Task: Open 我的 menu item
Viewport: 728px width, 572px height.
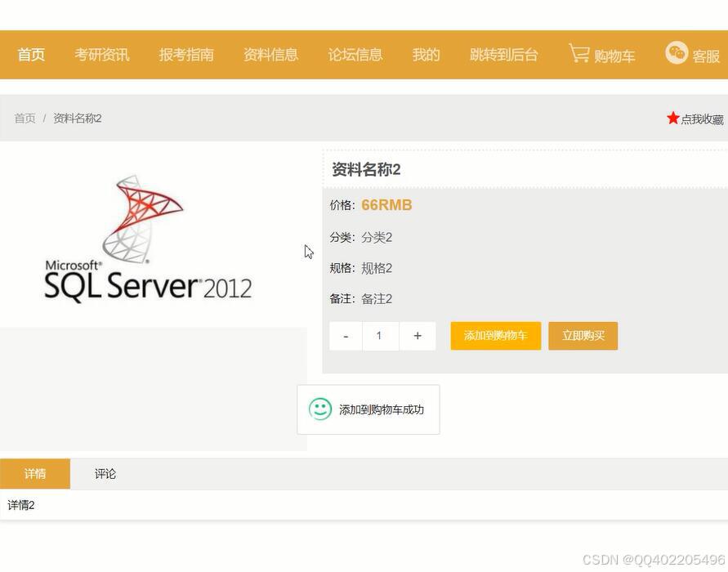Action: (427, 55)
